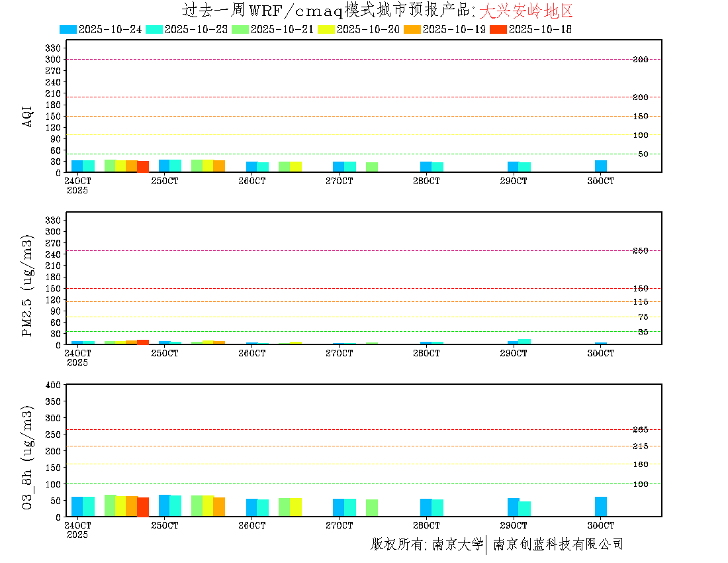
Task: Click the red bar in the AQI chart
Action: click(143, 167)
